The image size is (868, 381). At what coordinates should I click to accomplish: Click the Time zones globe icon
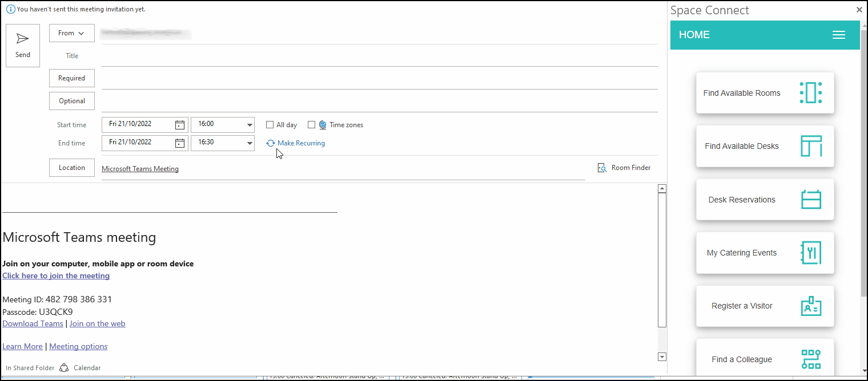(323, 125)
